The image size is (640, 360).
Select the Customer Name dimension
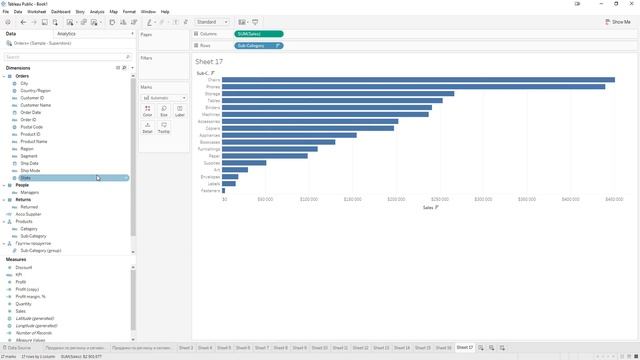click(36, 105)
